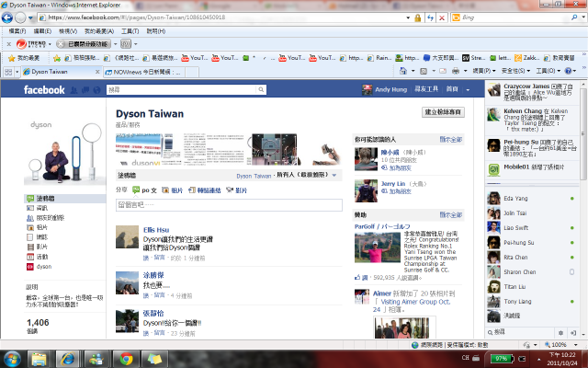
Task: Open Windows Explorer from the taskbar
Action: 39,360
